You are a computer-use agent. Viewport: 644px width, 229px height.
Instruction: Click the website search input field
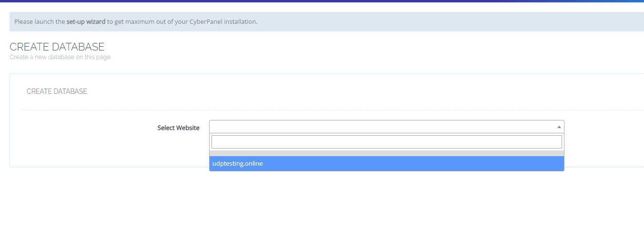pyautogui.click(x=386, y=142)
